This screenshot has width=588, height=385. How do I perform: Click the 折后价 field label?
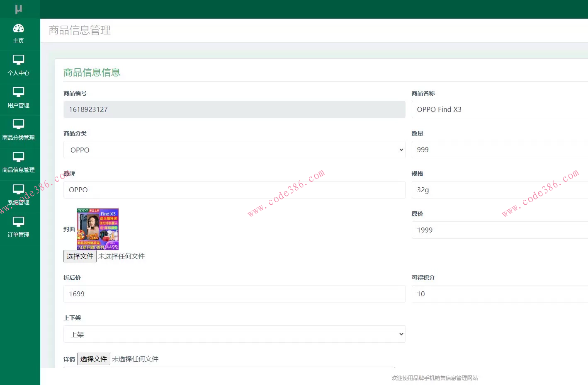(72, 278)
